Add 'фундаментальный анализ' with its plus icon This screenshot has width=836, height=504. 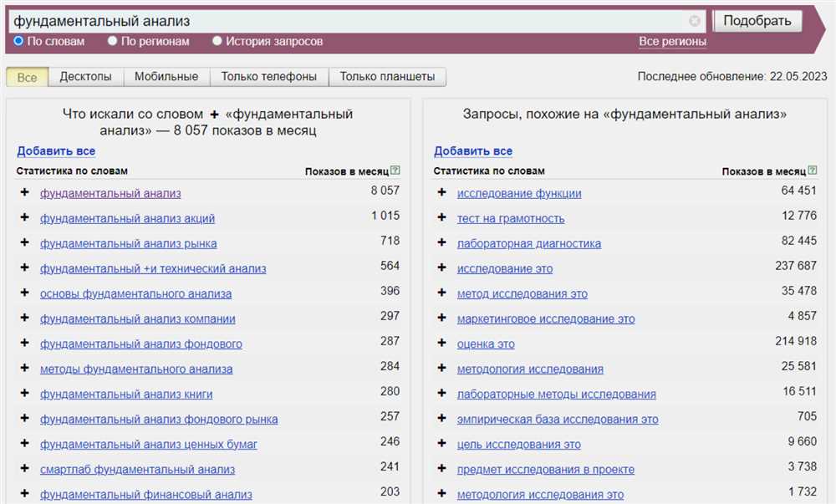tap(24, 192)
